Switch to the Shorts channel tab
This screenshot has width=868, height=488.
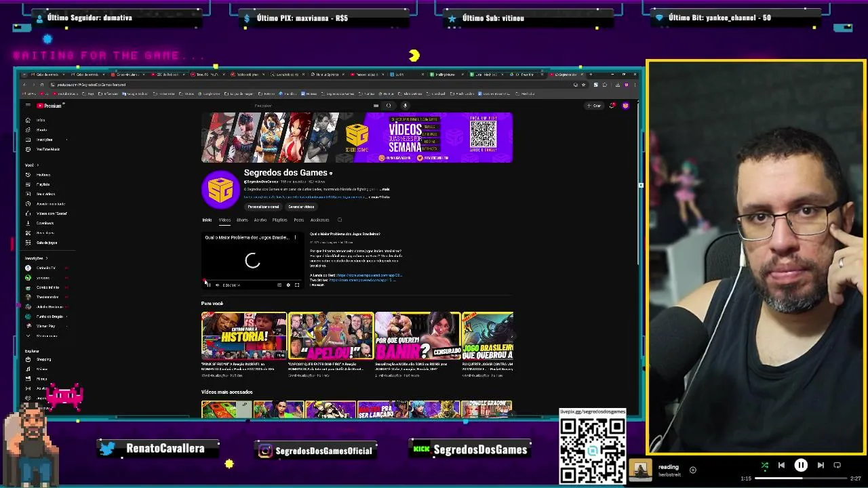point(242,220)
